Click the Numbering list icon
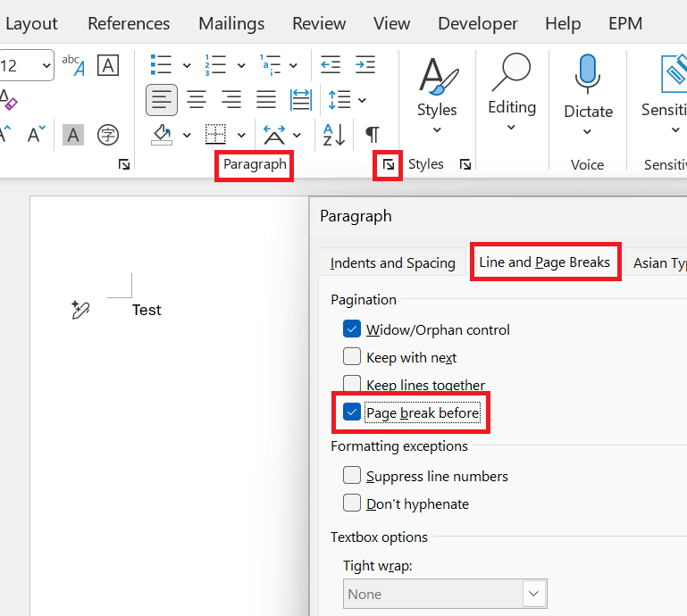Viewport: 687px width, 616px height. click(215, 65)
